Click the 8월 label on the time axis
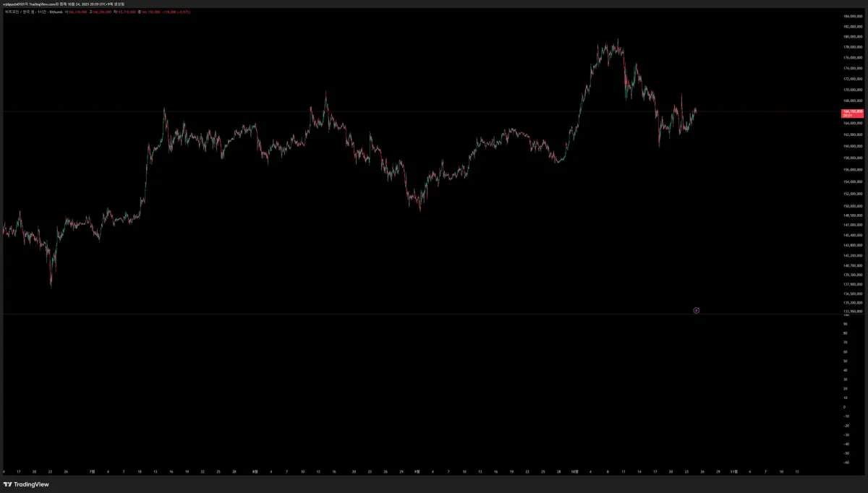The width and height of the screenshot is (868, 493). (x=255, y=471)
